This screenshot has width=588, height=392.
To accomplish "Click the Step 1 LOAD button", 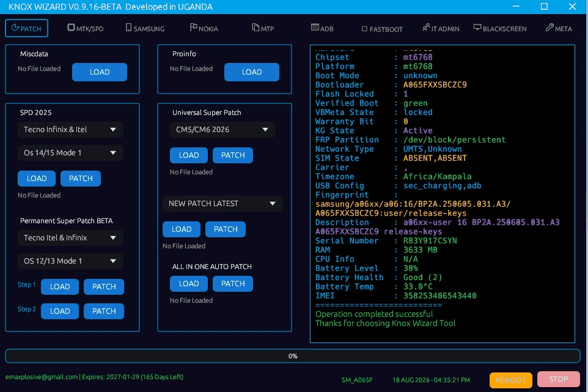I will click(60, 287).
